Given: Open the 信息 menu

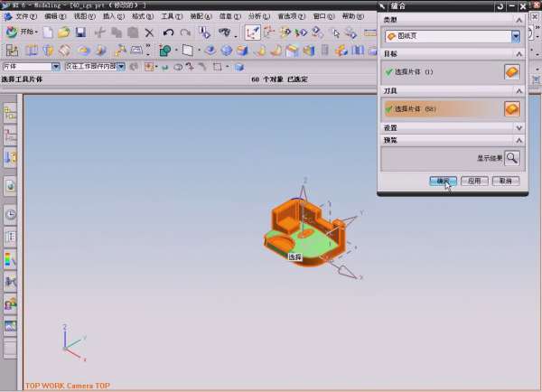Looking at the screenshot, I should point(229,16).
